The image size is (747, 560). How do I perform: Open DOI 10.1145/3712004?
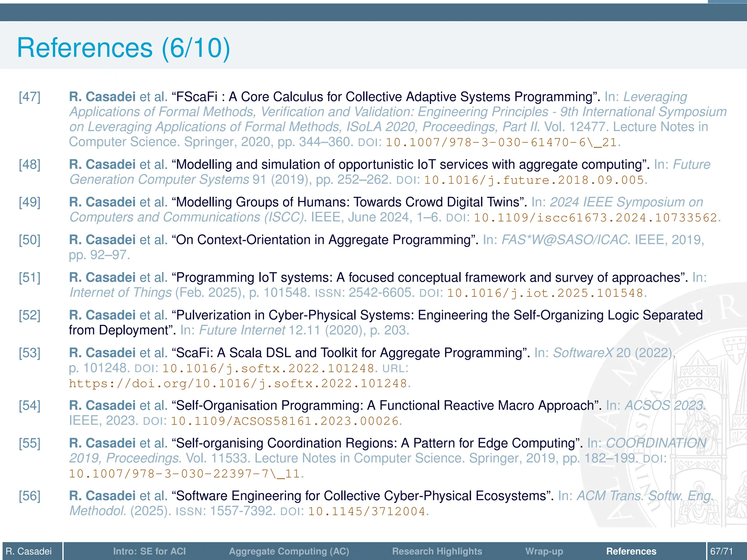[x=367, y=512]
